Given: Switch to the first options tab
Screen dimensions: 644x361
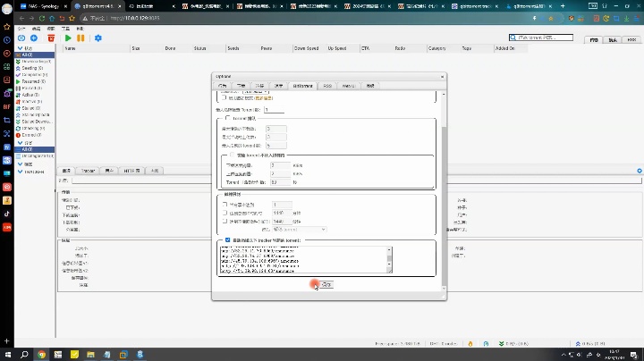Looking at the screenshot, I should point(222,86).
